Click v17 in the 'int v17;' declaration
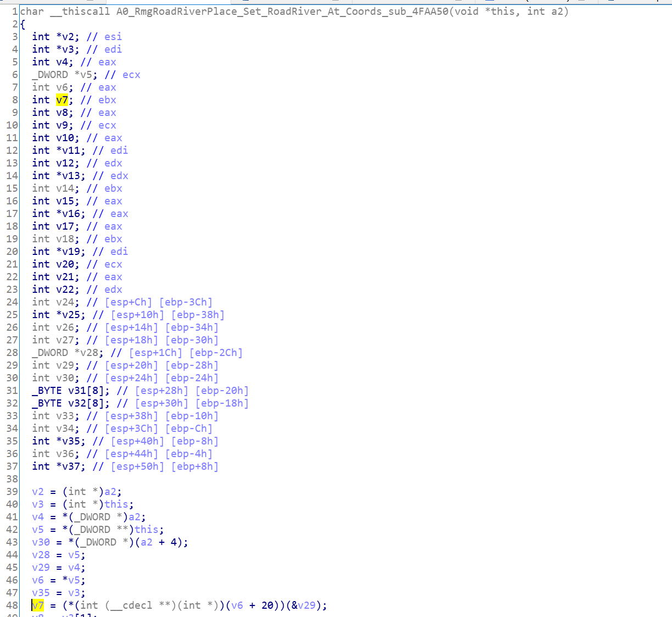 click(65, 226)
